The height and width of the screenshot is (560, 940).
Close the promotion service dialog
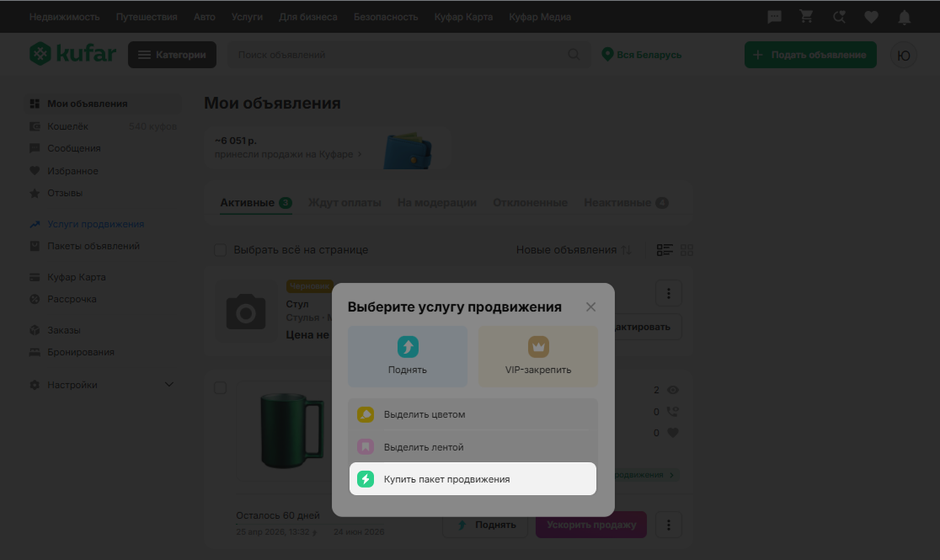coord(590,307)
